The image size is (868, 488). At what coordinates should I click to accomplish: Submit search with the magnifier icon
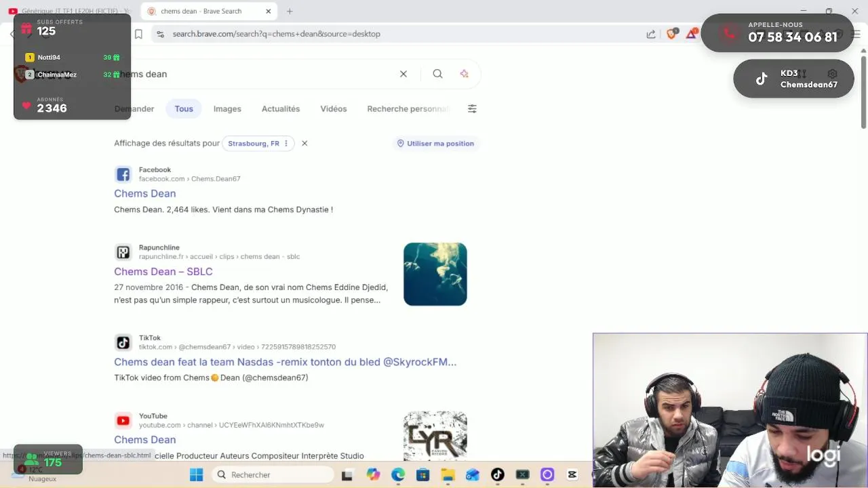[437, 74]
